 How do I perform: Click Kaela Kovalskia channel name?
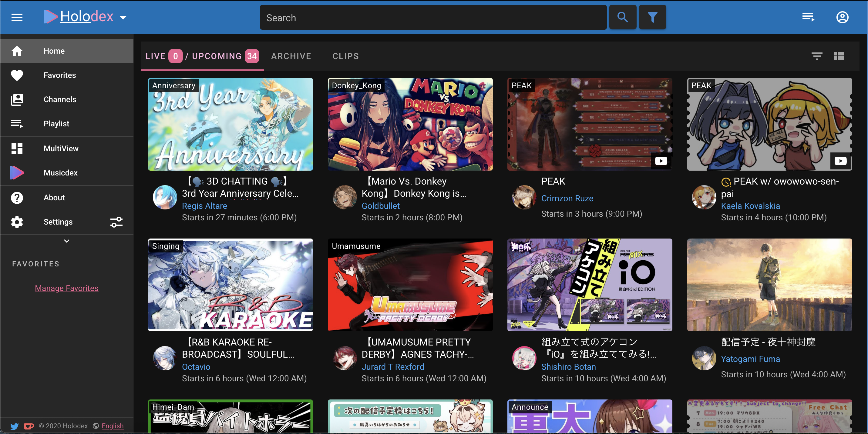click(x=750, y=206)
